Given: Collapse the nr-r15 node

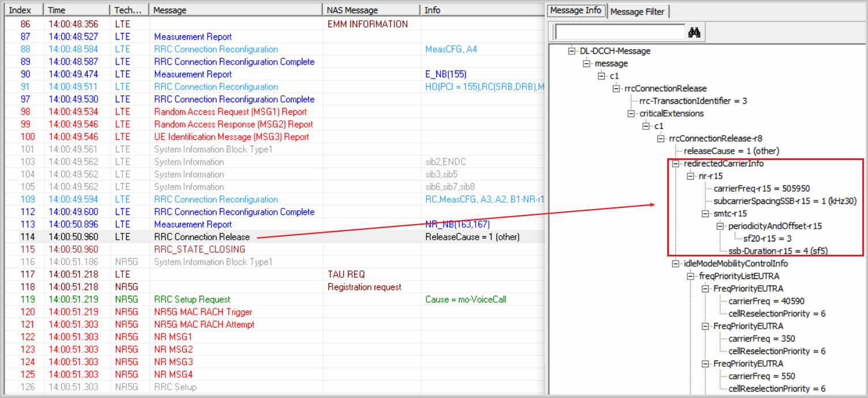Looking at the screenshot, I should [x=691, y=176].
